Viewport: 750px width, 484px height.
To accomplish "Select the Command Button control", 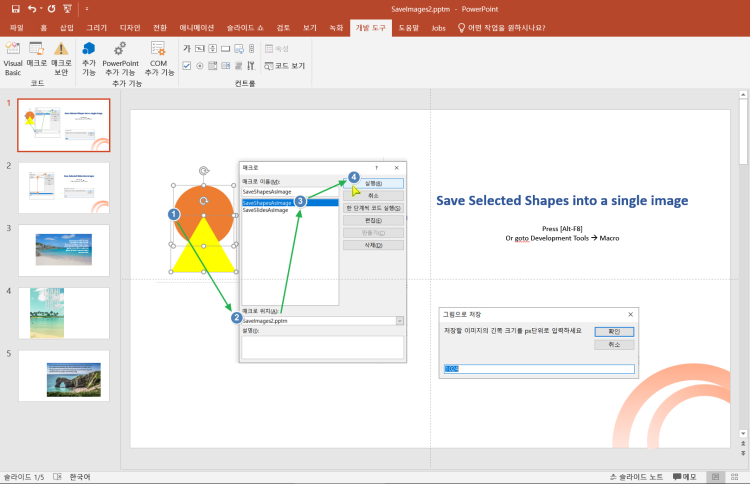I will click(225, 48).
